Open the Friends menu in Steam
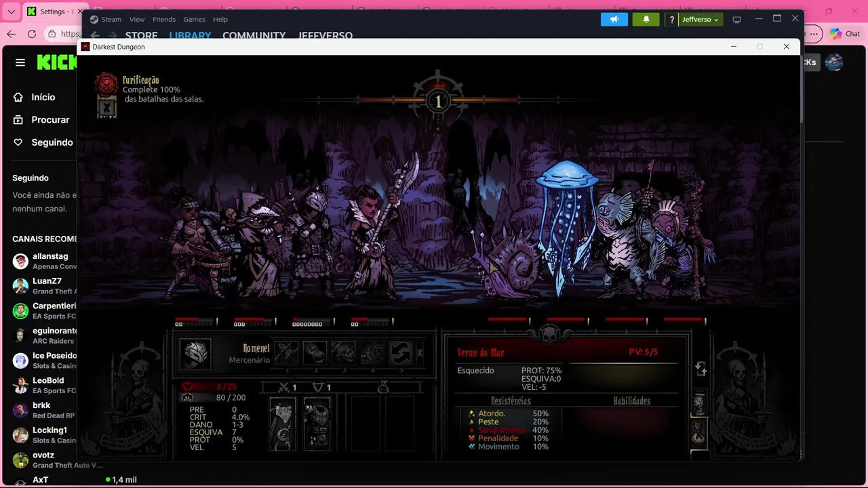Image resolution: width=868 pixels, height=488 pixels. [x=164, y=19]
